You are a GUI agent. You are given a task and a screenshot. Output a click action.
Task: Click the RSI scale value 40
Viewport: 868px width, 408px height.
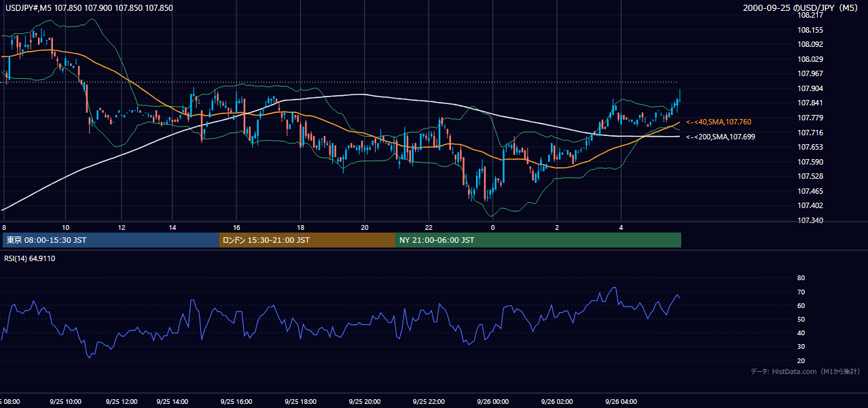click(x=801, y=333)
